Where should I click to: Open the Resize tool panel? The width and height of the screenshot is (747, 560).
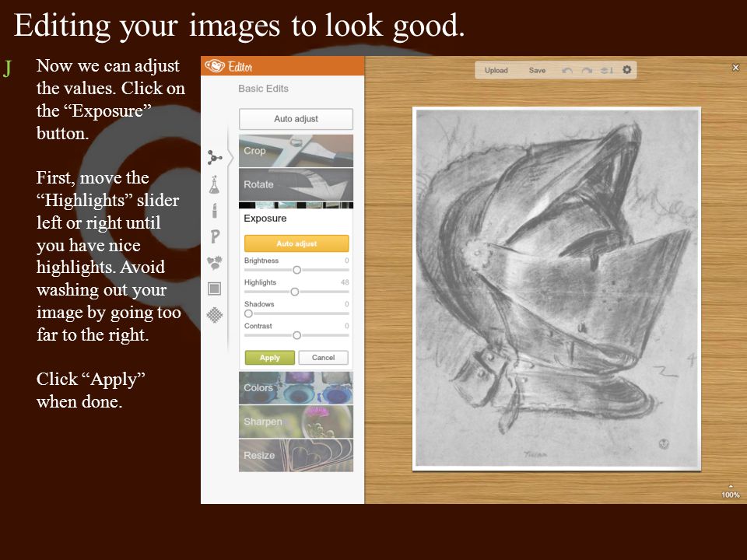tap(296, 455)
